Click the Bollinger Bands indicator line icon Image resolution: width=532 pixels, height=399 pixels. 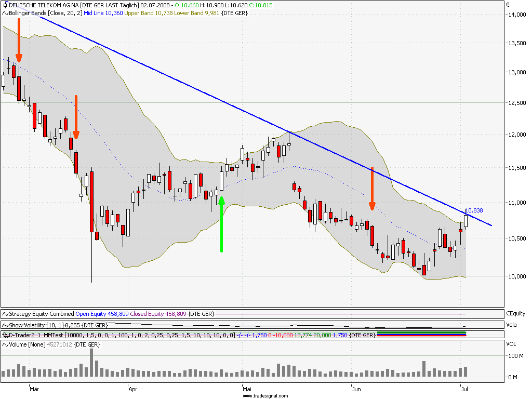click(5, 13)
